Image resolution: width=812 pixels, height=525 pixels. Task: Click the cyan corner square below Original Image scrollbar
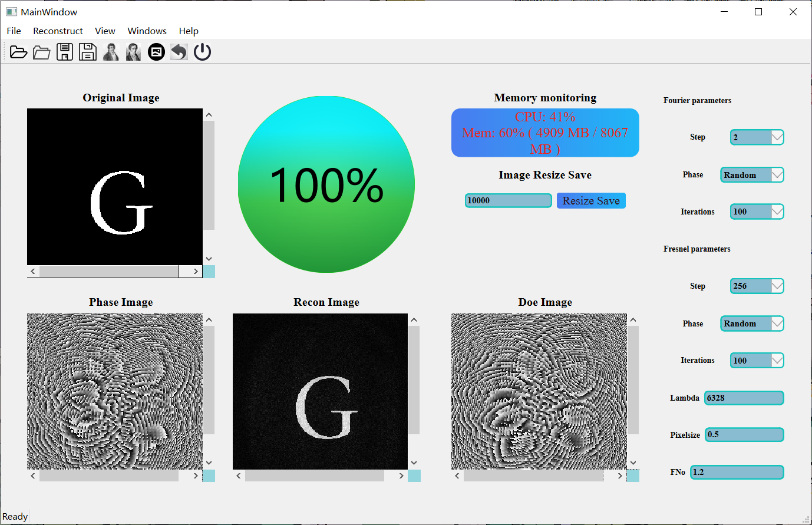[209, 272]
